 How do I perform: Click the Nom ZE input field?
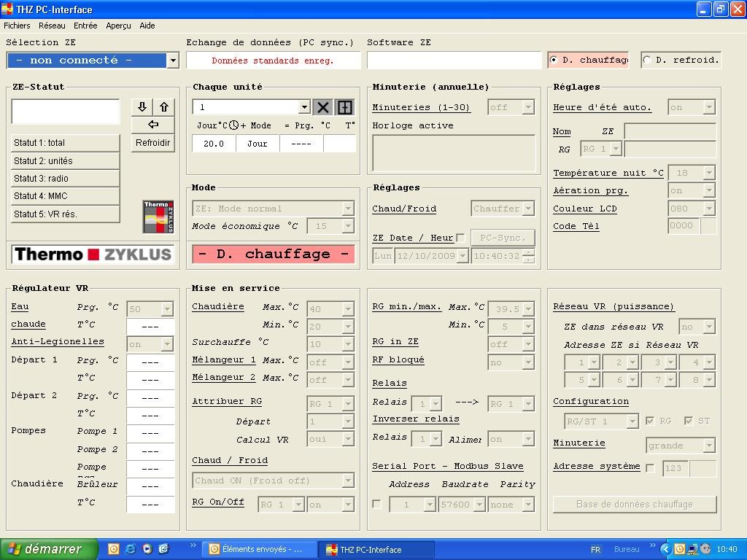pyautogui.click(x=670, y=131)
